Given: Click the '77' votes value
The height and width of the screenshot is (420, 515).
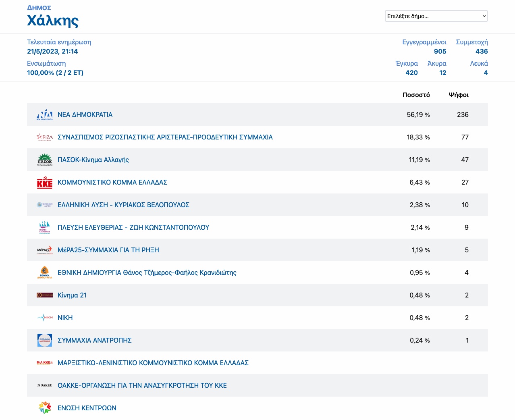Looking at the screenshot, I should [465, 137].
